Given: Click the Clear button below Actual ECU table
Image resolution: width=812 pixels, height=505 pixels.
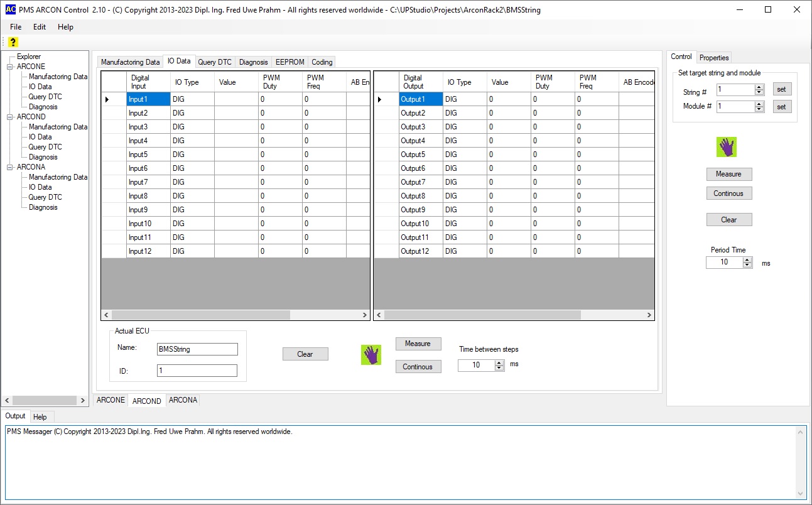Looking at the screenshot, I should click(305, 354).
